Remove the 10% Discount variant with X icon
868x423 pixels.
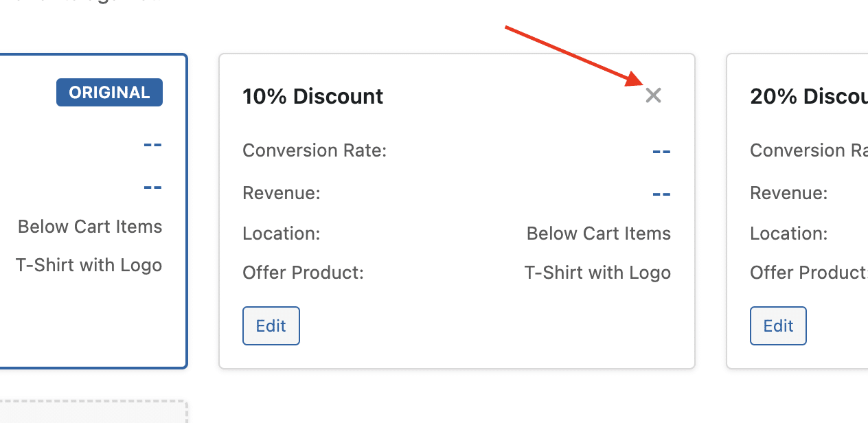click(653, 95)
